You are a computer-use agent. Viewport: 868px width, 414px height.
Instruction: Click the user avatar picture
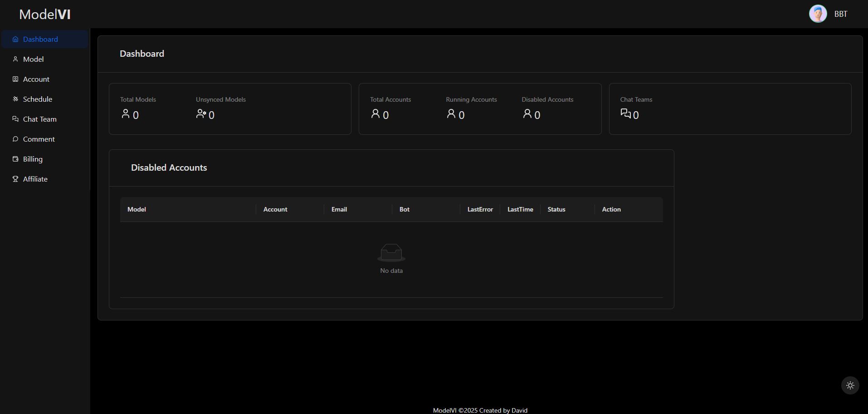point(818,14)
